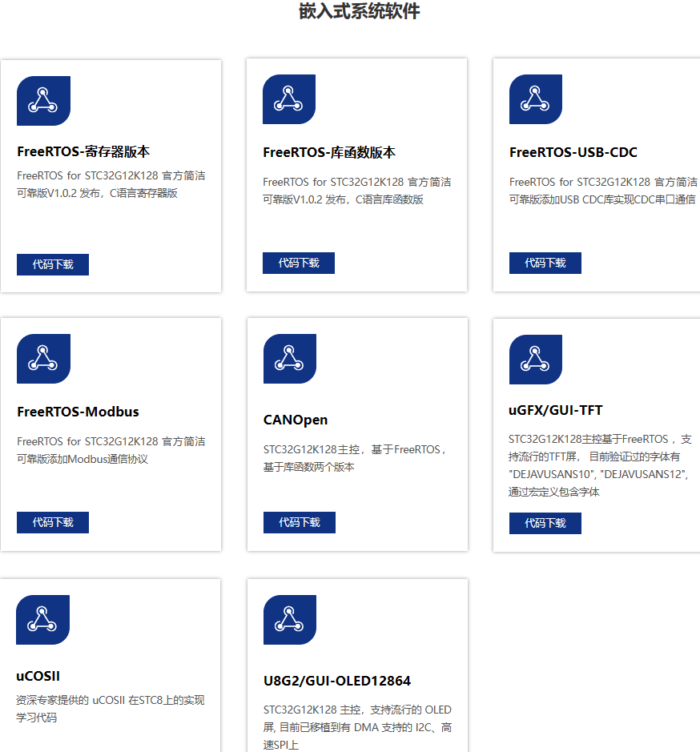Download code for FreeRTOS-USB-CDC
The image size is (700, 752).
click(545, 263)
